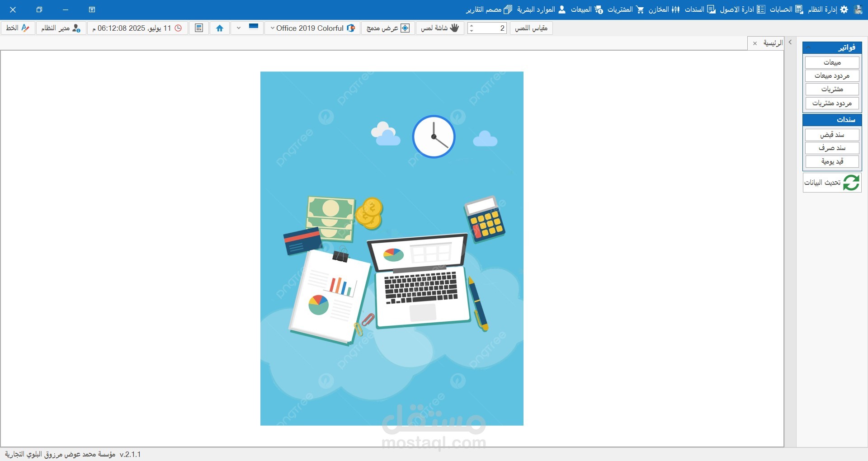The width and height of the screenshot is (868, 461).
Task: Click the مقياس اللمس touch scale button
Action: tap(531, 28)
